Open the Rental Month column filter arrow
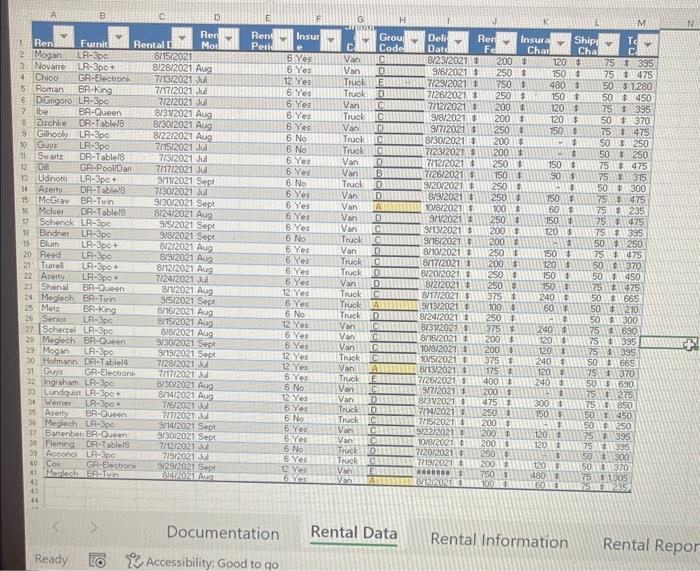The width and height of the screenshot is (700, 571). (x=229, y=39)
